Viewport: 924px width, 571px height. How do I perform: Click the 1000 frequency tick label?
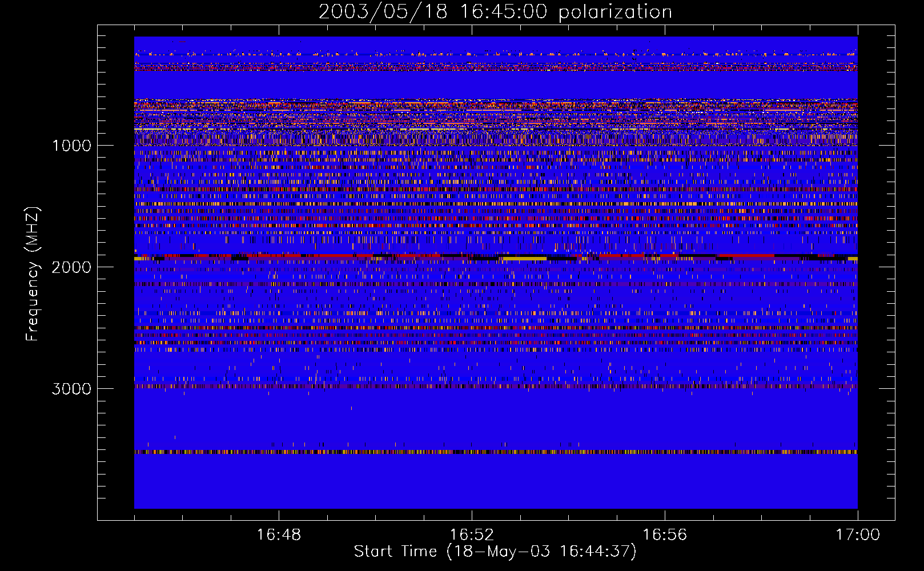tap(71, 145)
